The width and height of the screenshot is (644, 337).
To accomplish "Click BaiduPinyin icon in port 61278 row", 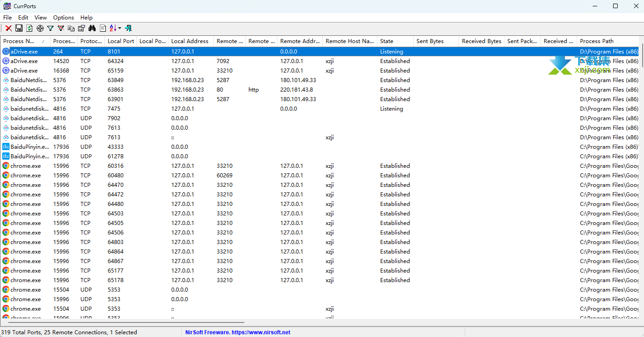I will coord(6,156).
